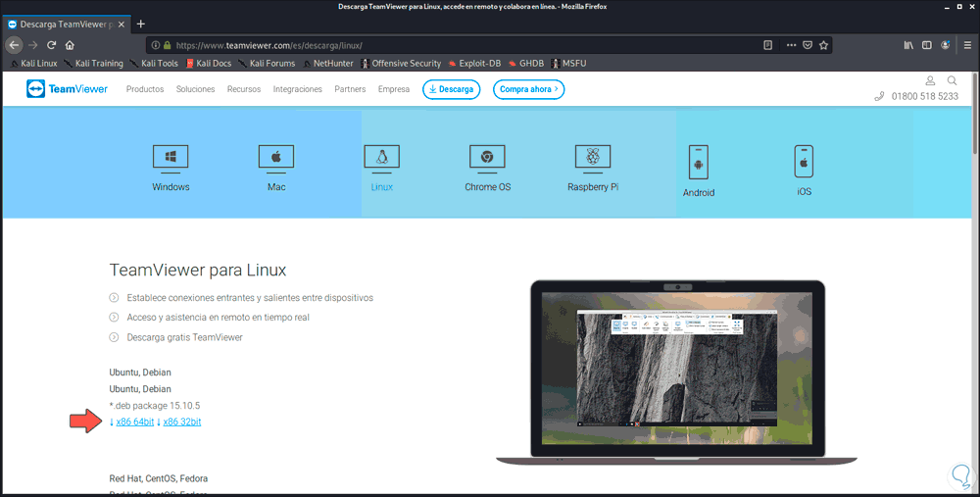980x497 pixels.
Task: Open the Firefox account icon
Action: (x=945, y=45)
